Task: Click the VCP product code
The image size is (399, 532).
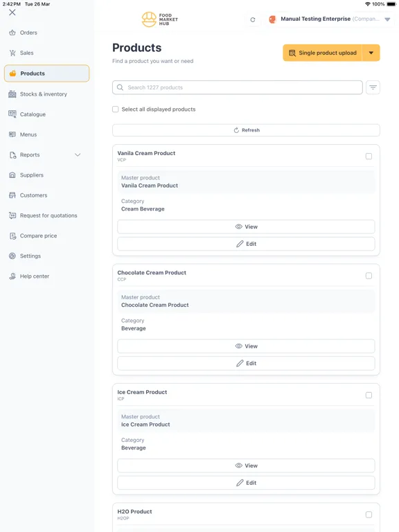Action: point(121,160)
